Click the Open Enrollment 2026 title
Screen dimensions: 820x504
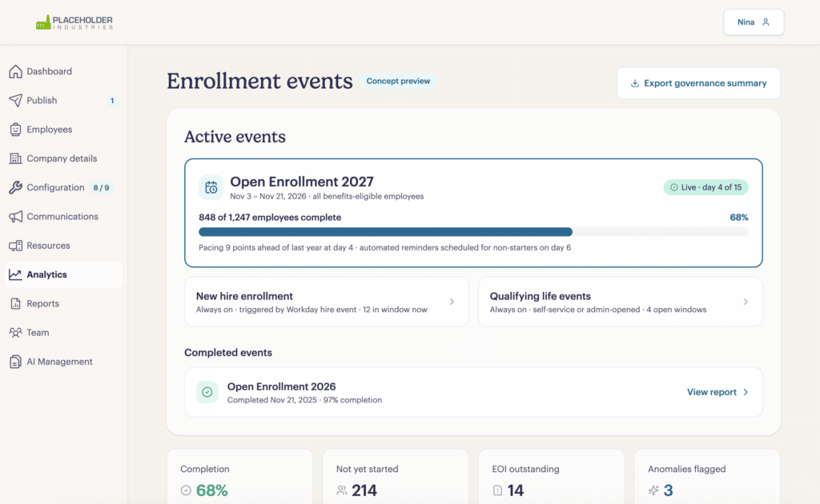point(281,386)
